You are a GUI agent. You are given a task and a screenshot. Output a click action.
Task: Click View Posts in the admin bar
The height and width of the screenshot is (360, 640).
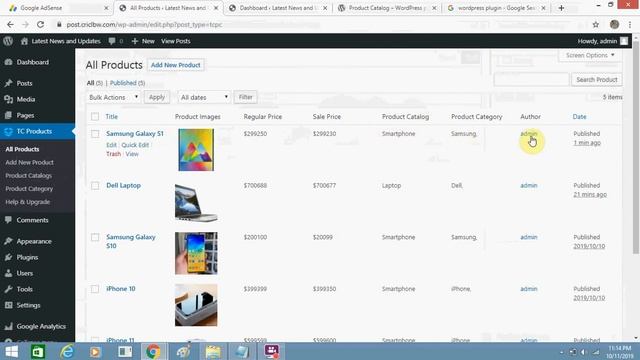[176, 41]
